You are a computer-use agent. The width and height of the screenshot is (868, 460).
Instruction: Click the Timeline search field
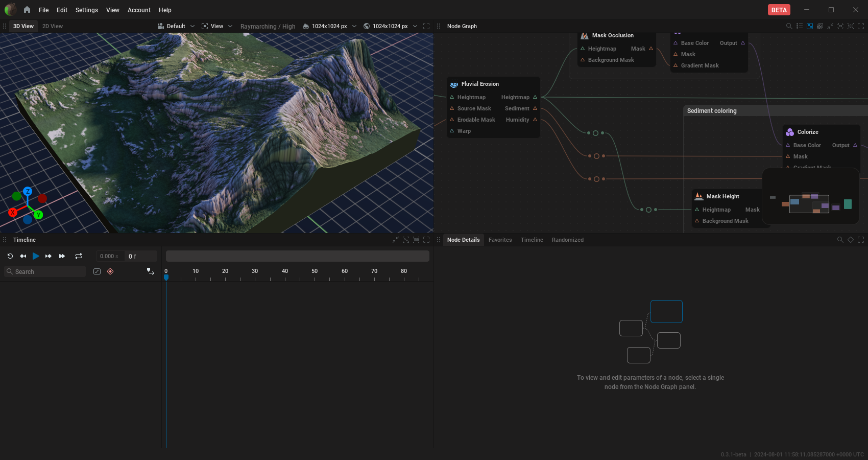click(x=45, y=271)
